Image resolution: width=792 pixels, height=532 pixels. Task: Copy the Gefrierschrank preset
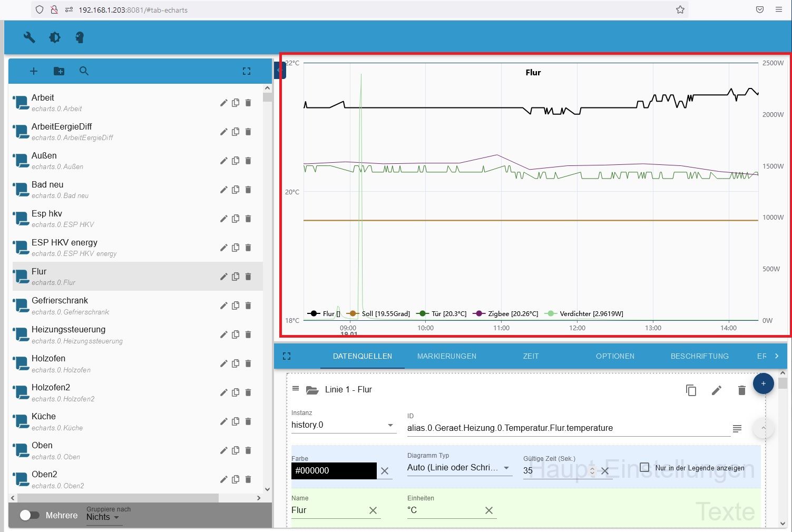coord(236,306)
